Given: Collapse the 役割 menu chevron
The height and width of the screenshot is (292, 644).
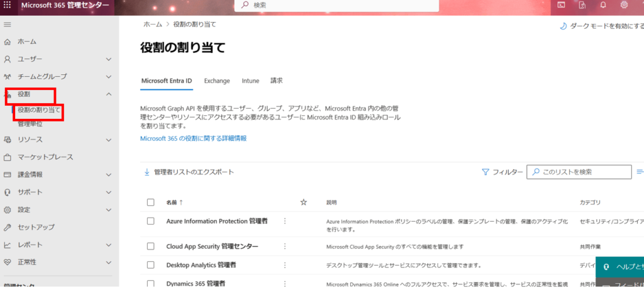Looking at the screenshot, I should pyautogui.click(x=109, y=94).
